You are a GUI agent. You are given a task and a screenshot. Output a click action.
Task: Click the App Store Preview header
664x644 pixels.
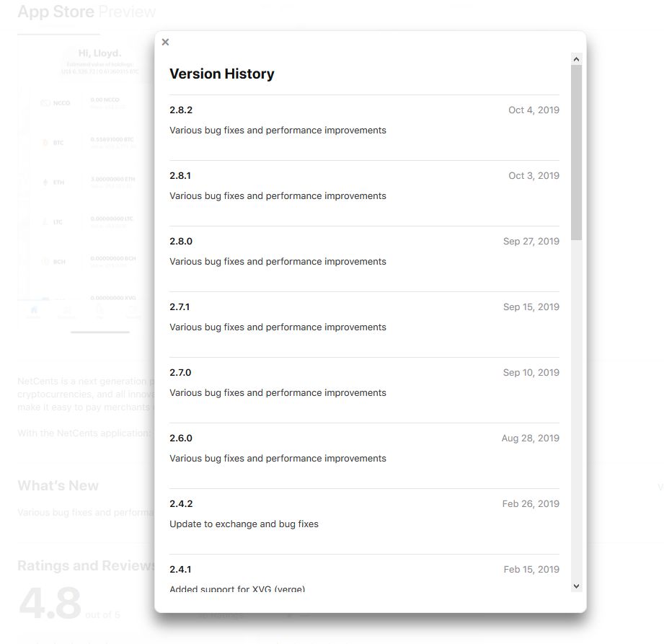point(87,11)
